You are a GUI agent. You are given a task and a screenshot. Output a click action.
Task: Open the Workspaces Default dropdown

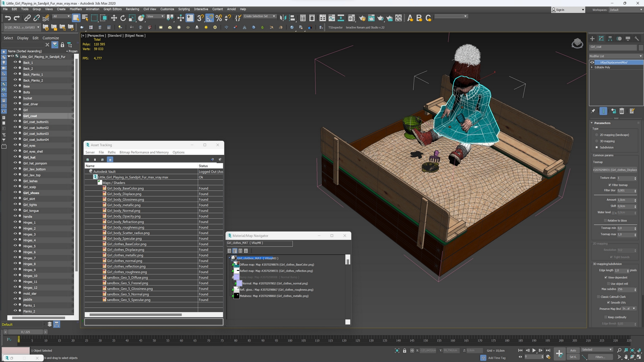coord(626,10)
